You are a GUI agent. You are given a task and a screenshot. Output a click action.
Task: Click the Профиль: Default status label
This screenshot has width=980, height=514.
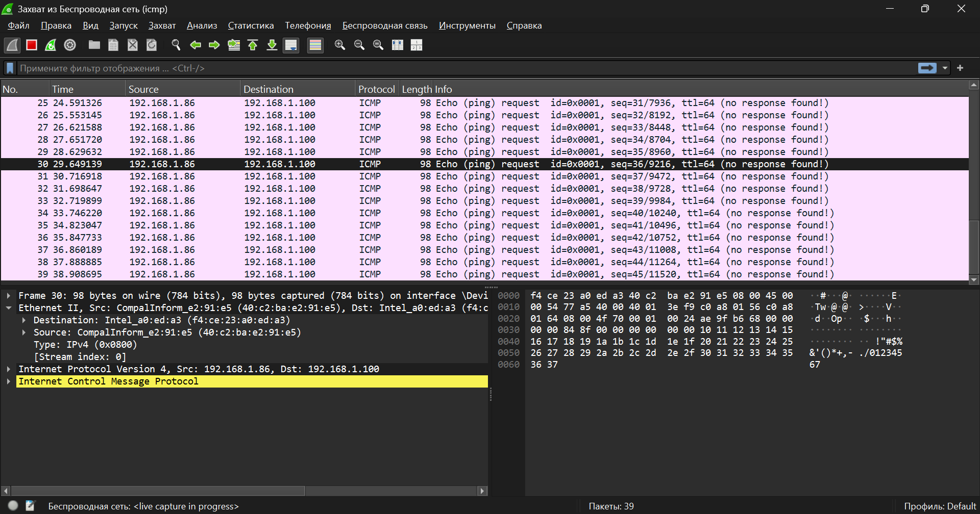[x=939, y=506]
